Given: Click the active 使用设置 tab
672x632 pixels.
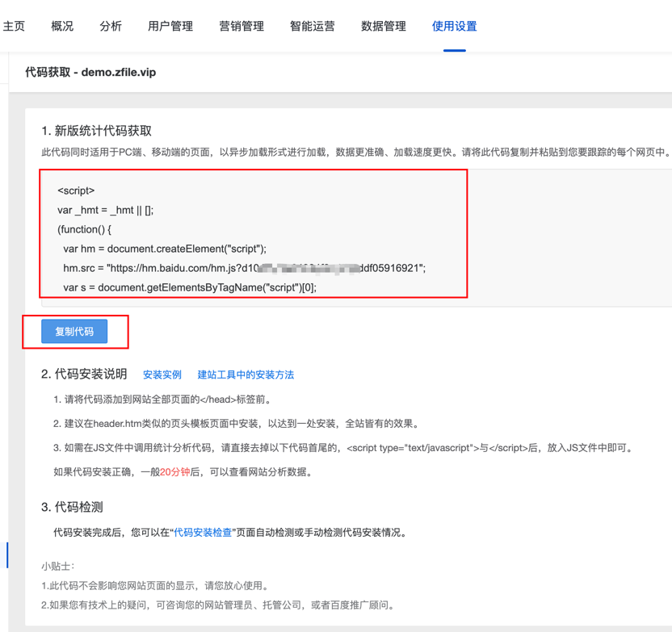Looking at the screenshot, I should tap(455, 26).
